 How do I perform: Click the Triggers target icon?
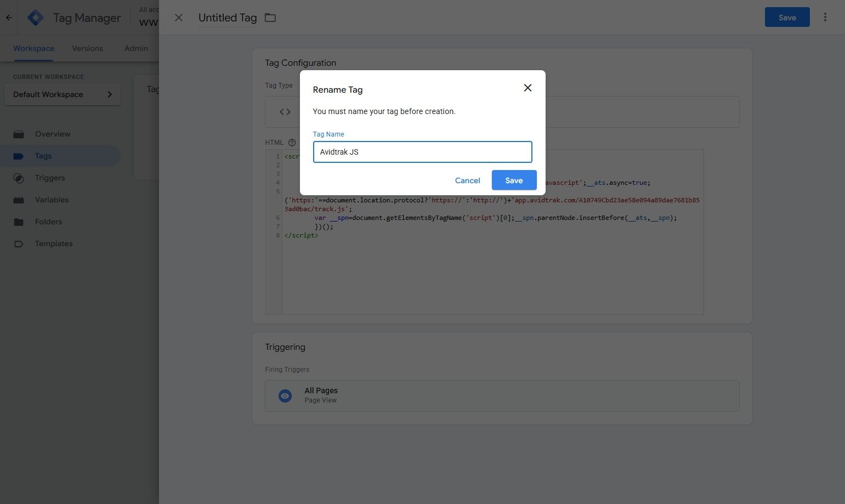pyautogui.click(x=19, y=178)
